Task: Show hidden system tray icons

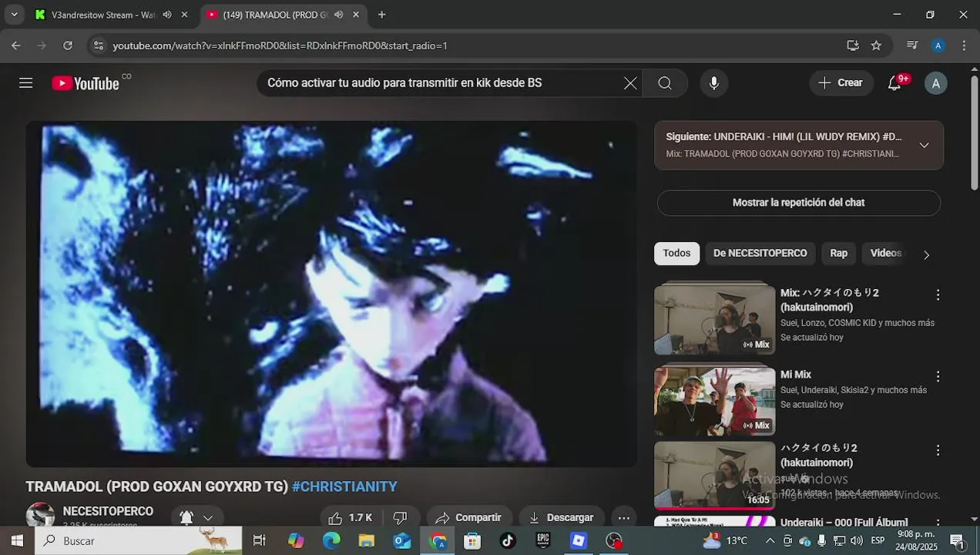Action: click(x=770, y=540)
